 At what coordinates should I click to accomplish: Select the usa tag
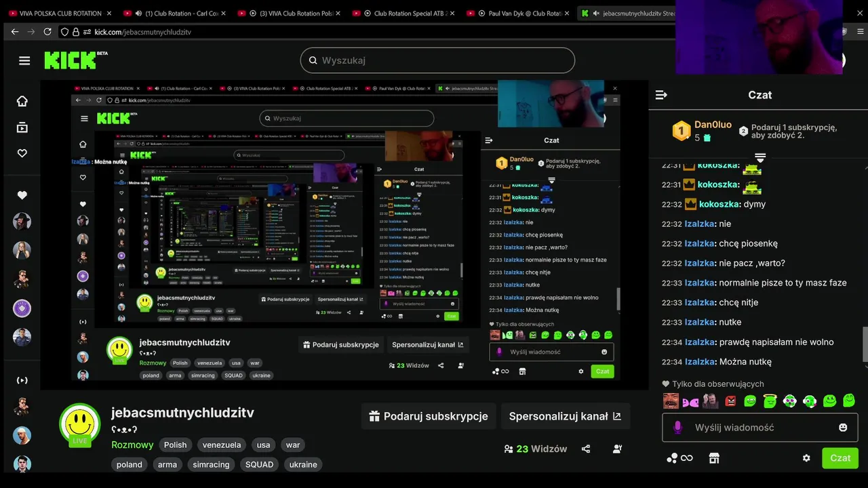(x=263, y=445)
